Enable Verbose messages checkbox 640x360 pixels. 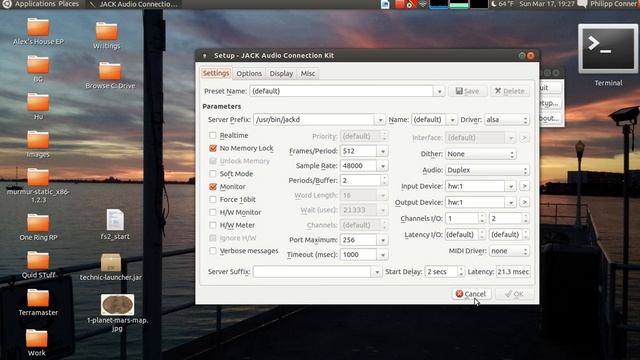click(x=213, y=251)
